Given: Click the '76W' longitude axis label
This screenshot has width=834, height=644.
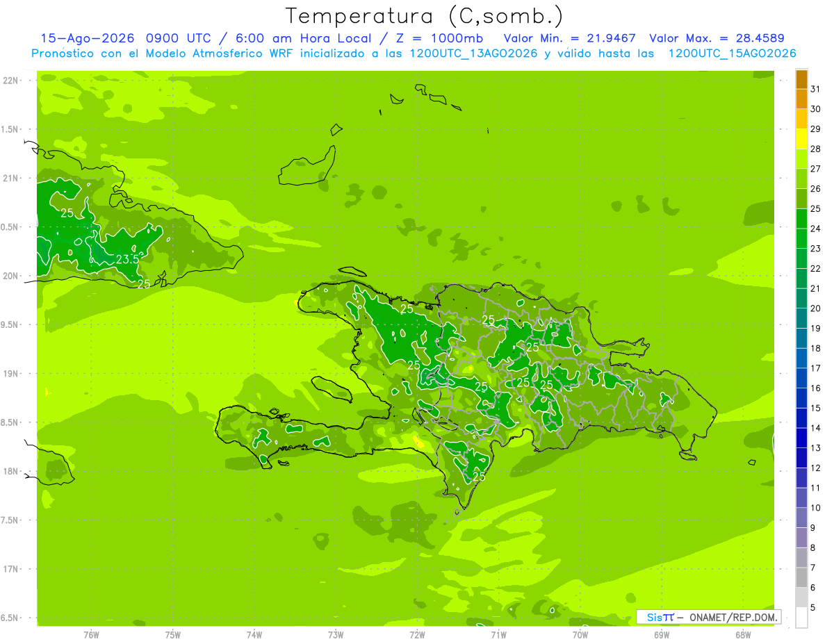Looking at the screenshot, I should pos(91,634).
